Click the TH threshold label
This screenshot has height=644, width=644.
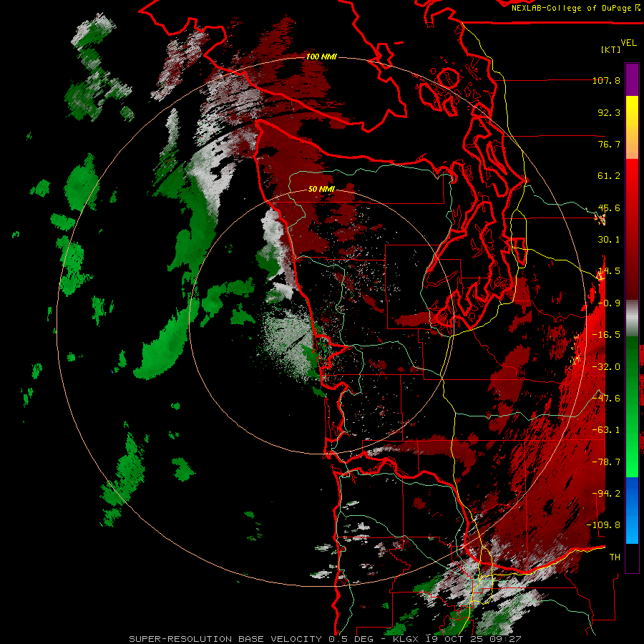615,557
